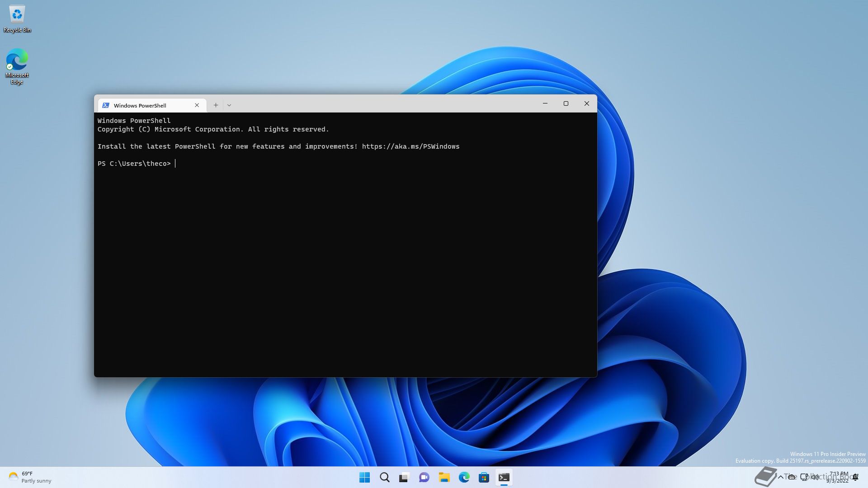Open the clock showing 7:13 PM

(x=838, y=477)
